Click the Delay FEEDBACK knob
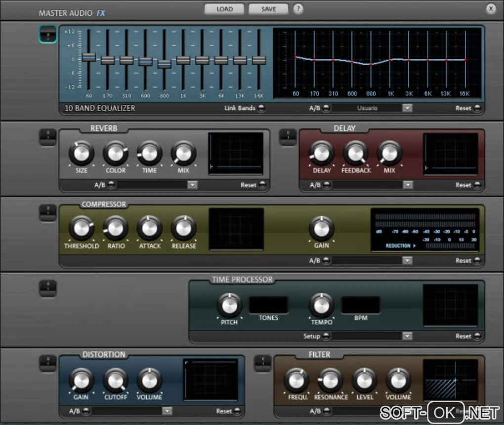Image resolution: width=504 pixels, height=425 pixels. [x=355, y=153]
